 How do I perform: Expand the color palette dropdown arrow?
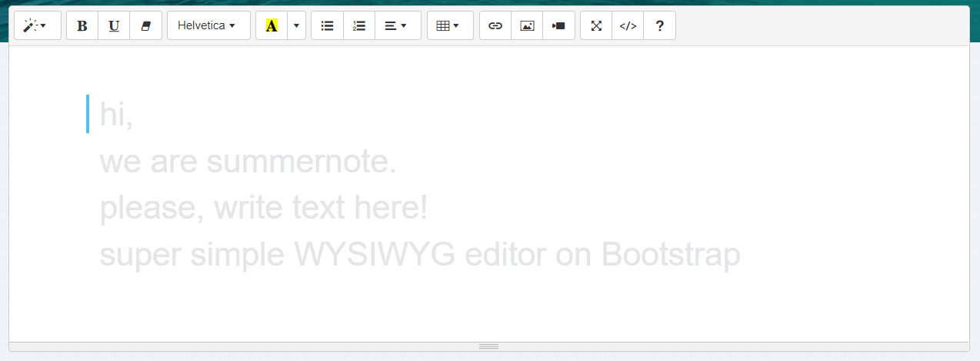click(x=296, y=25)
